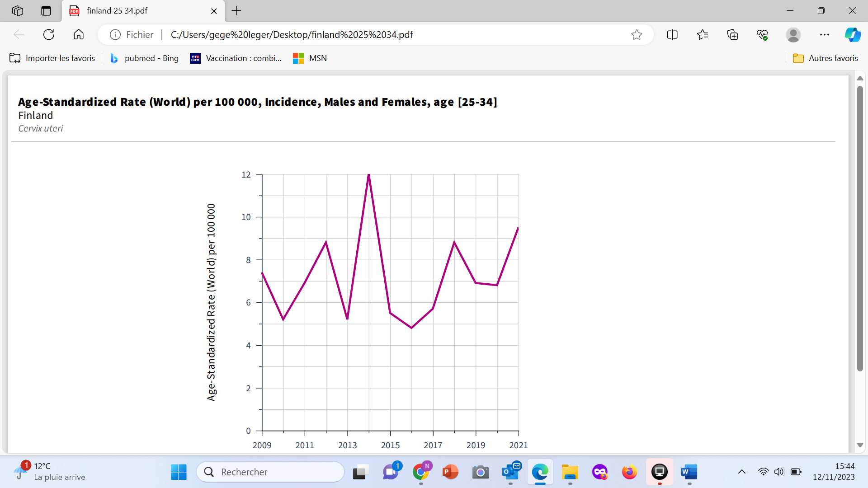Show hidden system tray icons
The image size is (868, 488).
742,472
